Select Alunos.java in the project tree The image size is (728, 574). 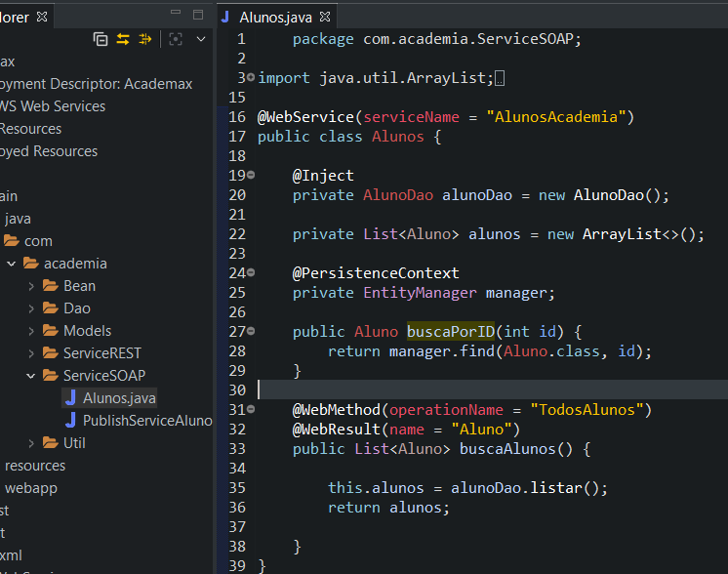point(118,398)
